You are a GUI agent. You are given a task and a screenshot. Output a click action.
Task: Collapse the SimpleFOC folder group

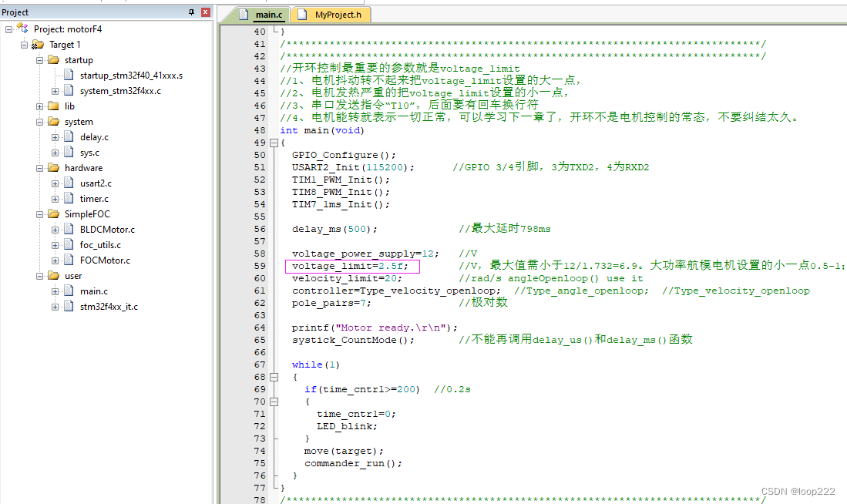pos(39,214)
